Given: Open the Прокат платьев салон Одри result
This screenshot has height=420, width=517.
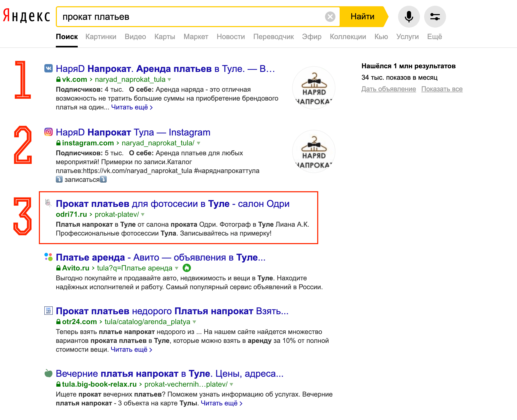Looking at the screenshot, I should (173, 203).
